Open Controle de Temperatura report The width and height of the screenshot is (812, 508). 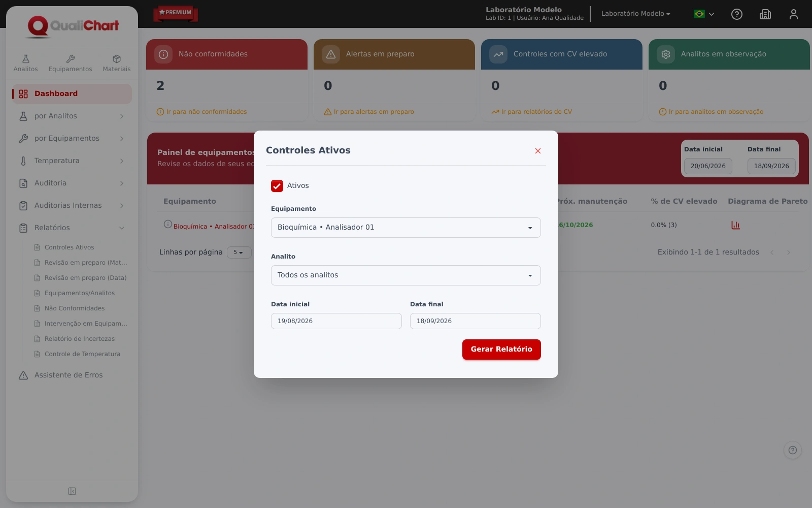pyautogui.click(x=77, y=354)
